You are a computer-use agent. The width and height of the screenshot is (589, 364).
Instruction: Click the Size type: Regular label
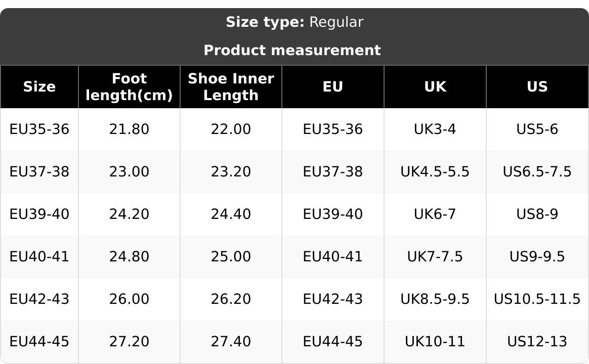tap(294, 22)
